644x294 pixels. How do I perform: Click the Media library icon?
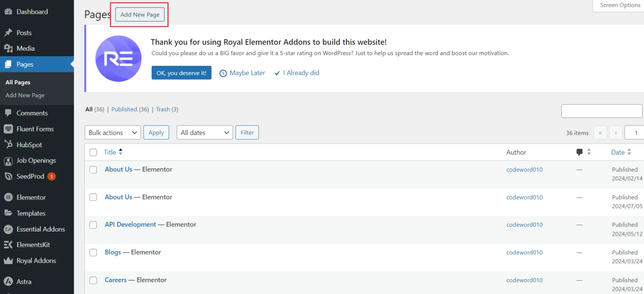[8, 48]
